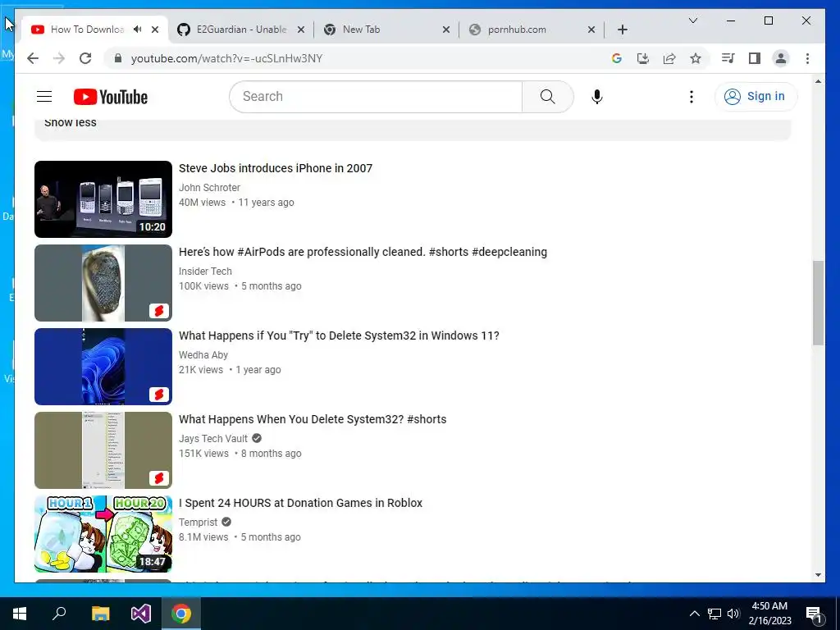Viewport: 840px width, 630px height.
Task: Click the browser forward arrow
Action: [x=59, y=58]
